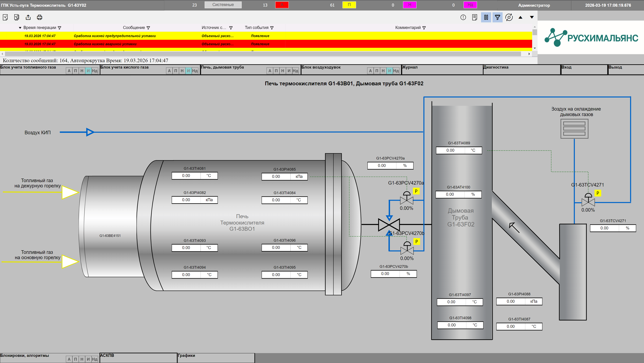Click the flame detector G1-63BE4151 label
Screen dimensions: 644x363
click(110, 236)
